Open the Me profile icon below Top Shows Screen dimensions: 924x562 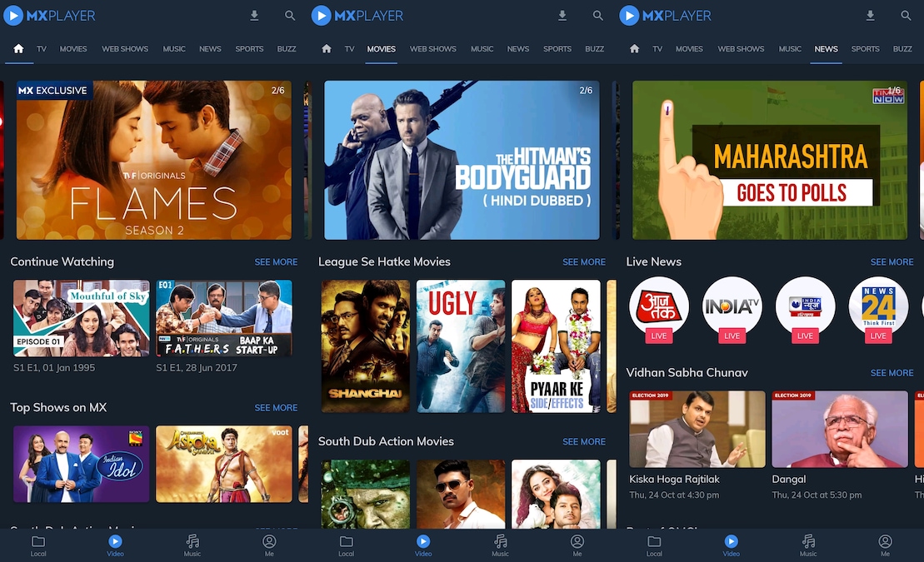coord(269,545)
